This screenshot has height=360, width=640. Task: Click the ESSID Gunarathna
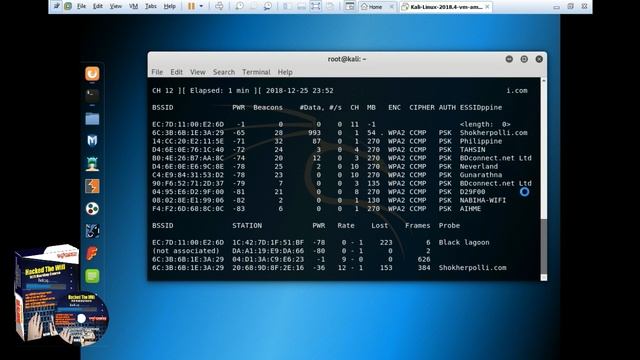point(481,175)
